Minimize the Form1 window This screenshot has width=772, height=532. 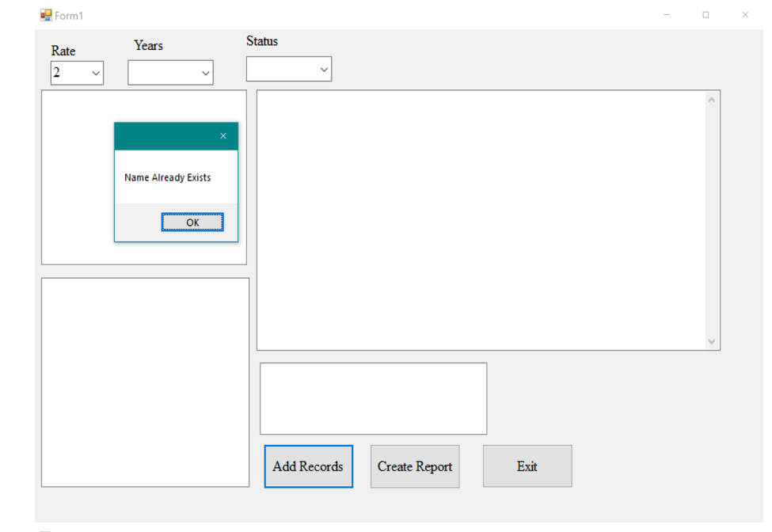point(665,14)
